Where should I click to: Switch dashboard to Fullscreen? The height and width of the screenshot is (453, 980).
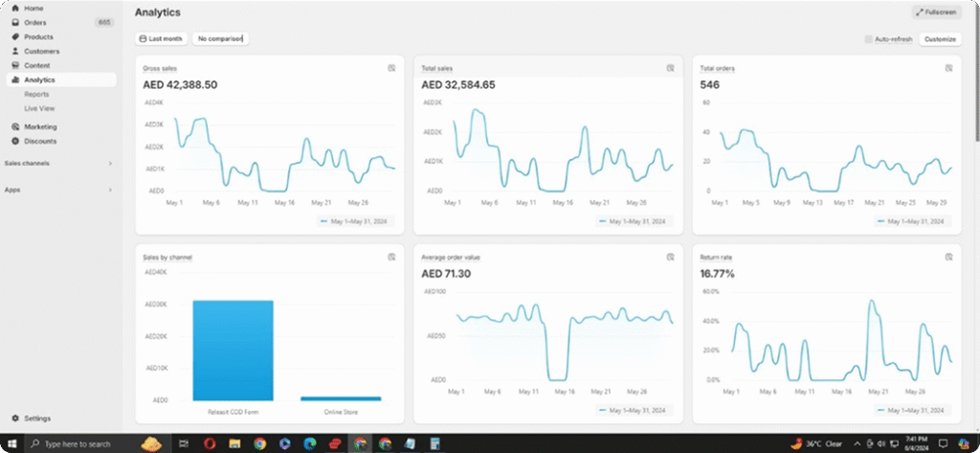[x=936, y=12]
